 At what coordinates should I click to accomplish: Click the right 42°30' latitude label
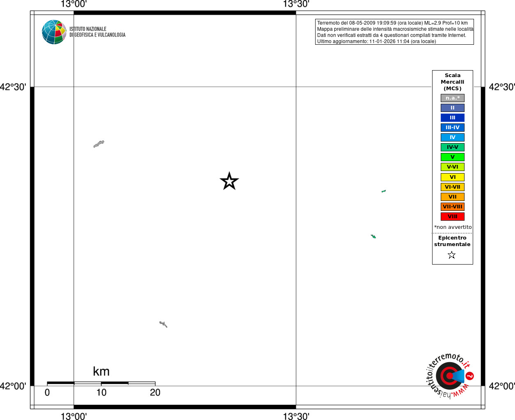pos(502,87)
